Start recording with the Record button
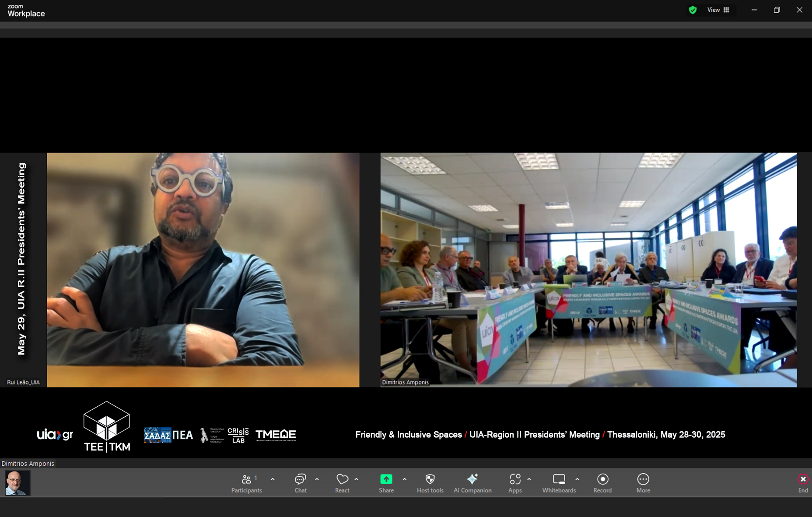The image size is (812, 517). (602, 483)
